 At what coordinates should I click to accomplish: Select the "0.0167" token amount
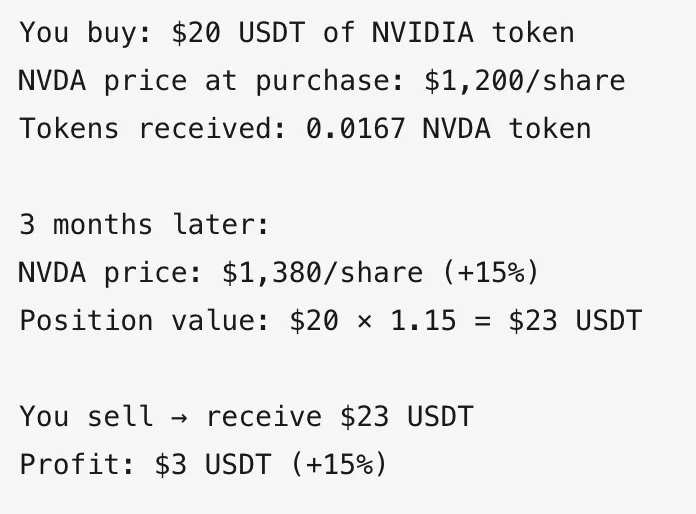coord(355,128)
